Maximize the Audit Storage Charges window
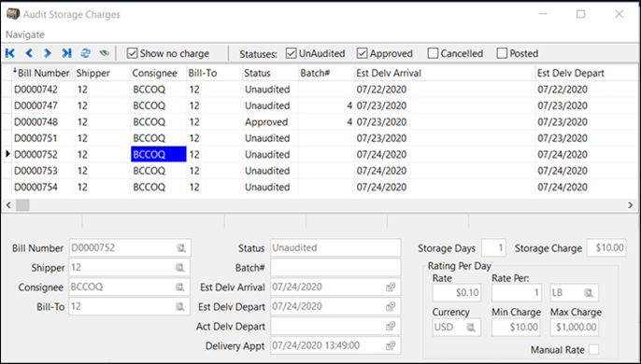Screen dimensions: 641x364 [x=580, y=14]
